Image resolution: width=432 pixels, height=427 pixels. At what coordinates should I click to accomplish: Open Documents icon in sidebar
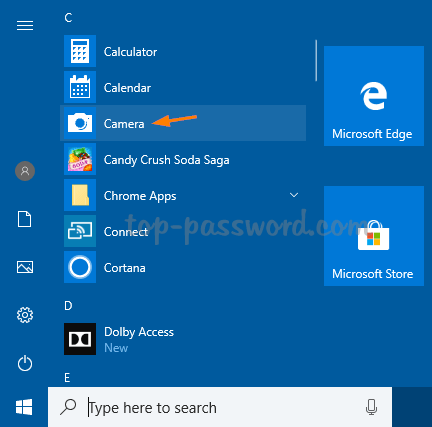pyautogui.click(x=25, y=219)
